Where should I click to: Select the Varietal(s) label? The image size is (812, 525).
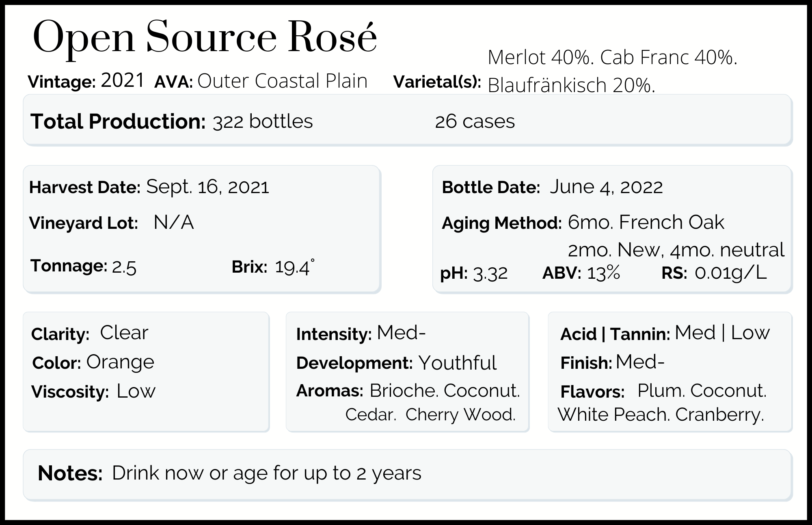point(437,82)
